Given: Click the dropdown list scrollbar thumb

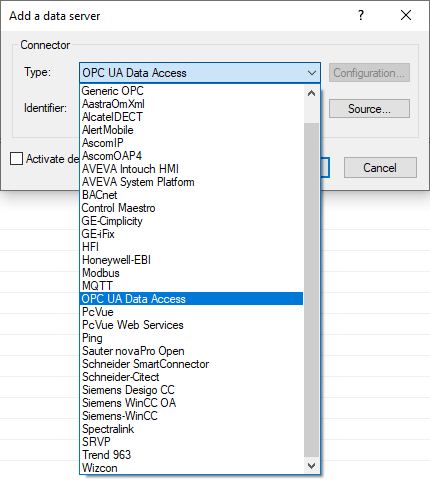Looking at the screenshot, I should click(x=311, y=290).
